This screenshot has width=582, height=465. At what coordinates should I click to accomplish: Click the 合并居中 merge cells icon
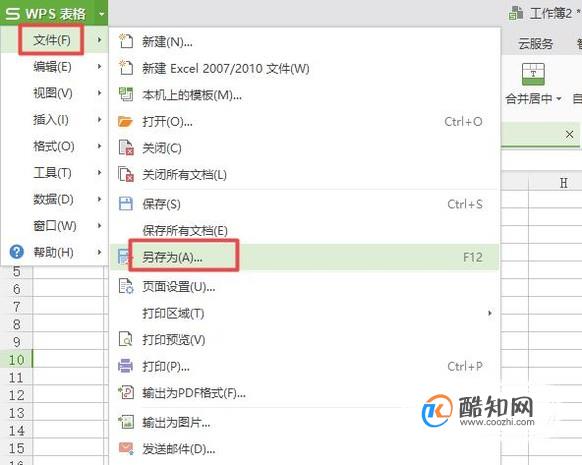click(x=533, y=74)
